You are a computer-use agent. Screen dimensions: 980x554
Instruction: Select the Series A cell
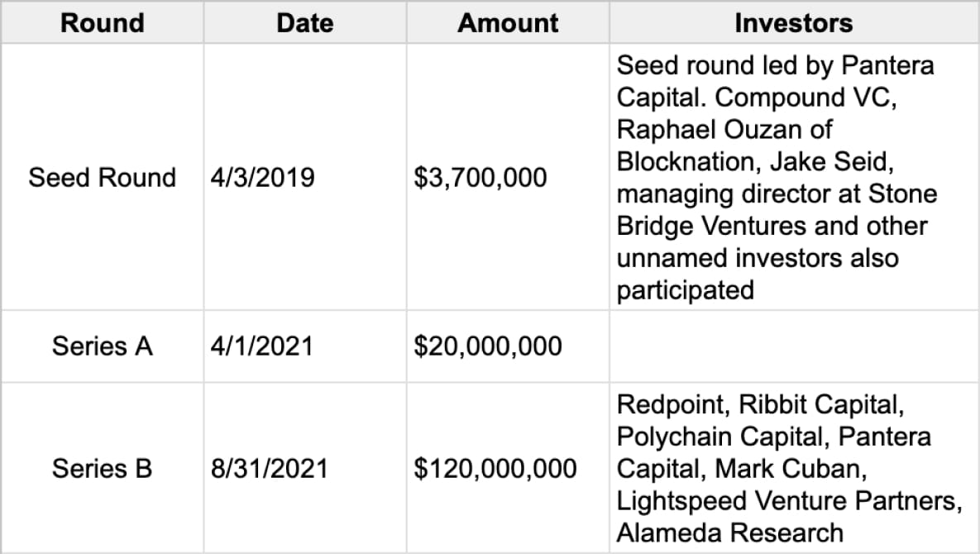pyautogui.click(x=103, y=346)
